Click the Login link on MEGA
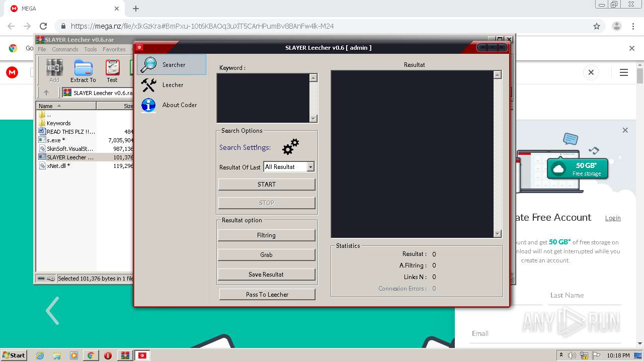 pos(613,218)
